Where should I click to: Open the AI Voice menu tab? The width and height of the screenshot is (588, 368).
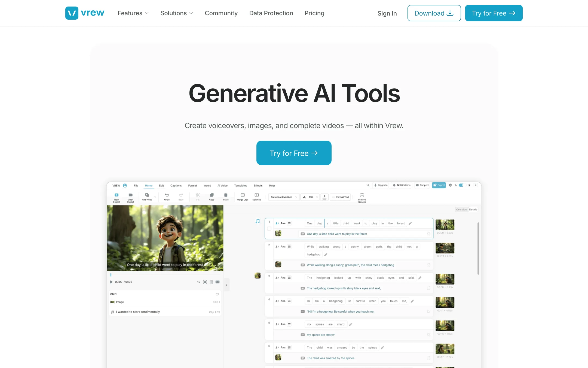(222, 186)
